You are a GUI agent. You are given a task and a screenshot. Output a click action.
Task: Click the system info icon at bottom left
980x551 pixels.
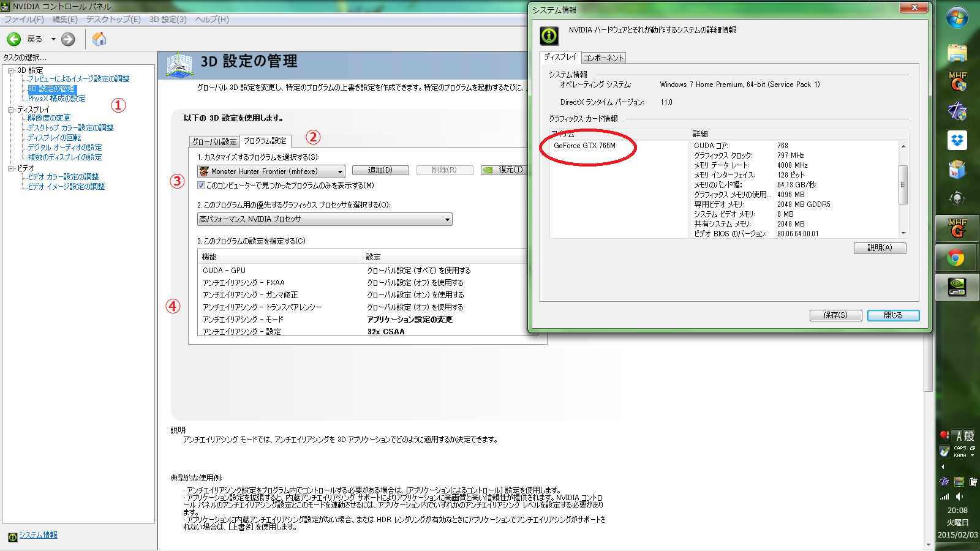point(12,537)
